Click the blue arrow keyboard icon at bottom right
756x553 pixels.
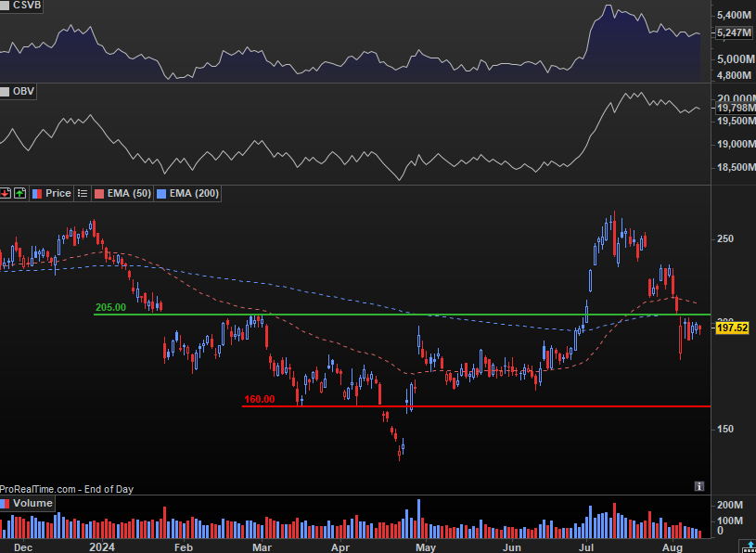click(x=750, y=547)
